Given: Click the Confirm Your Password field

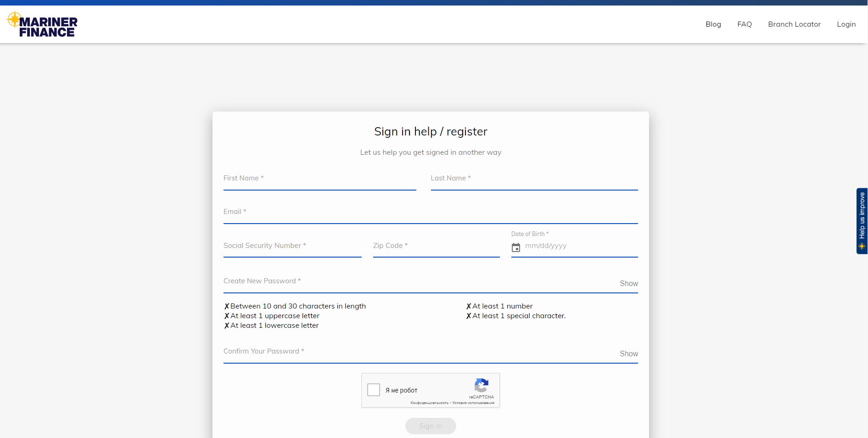Looking at the screenshot, I should click(x=418, y=353).
